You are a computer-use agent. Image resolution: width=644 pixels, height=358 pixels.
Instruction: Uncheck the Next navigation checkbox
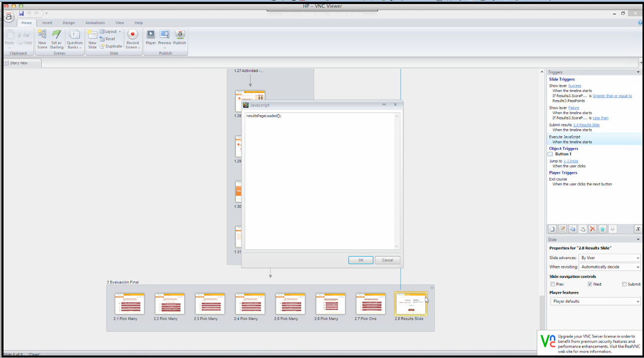590,284
